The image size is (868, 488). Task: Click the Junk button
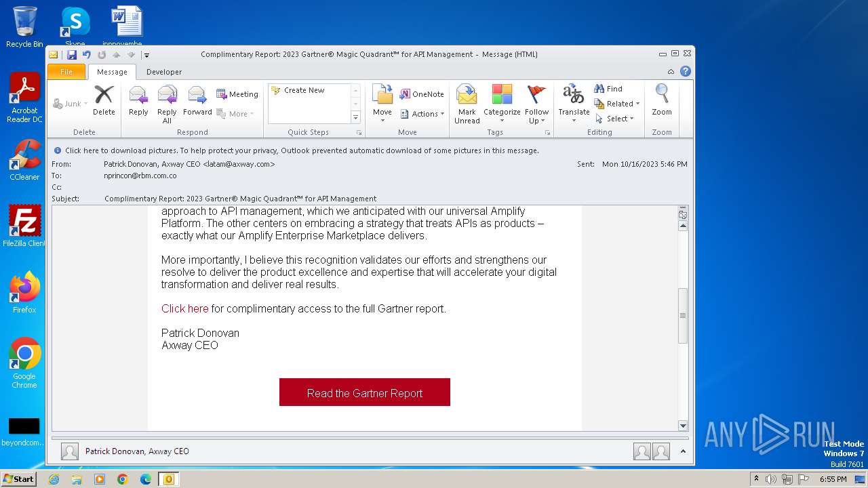70,104
